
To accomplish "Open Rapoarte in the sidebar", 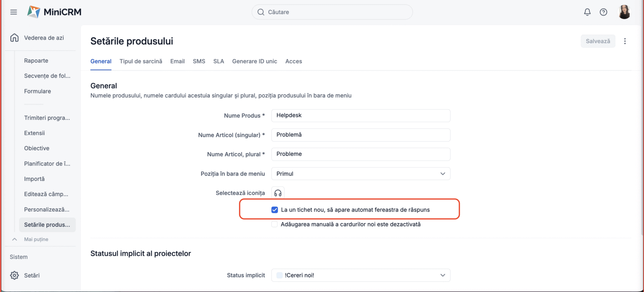I will (36, 61).
